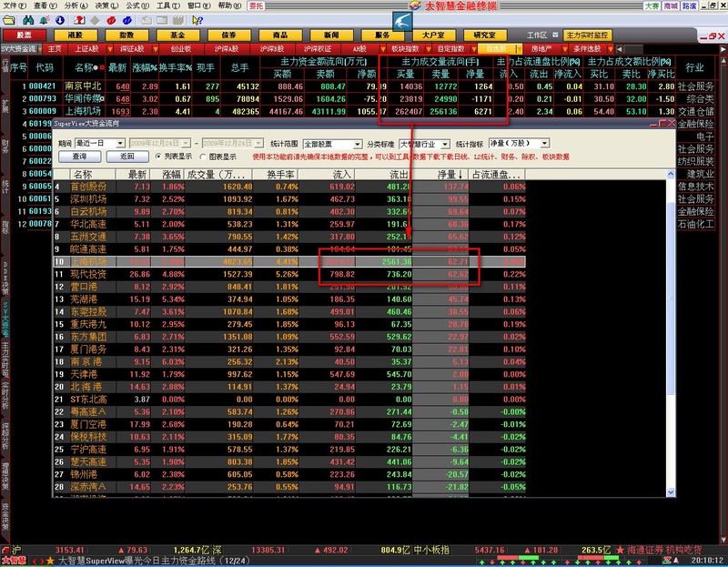728x567 pixels.
Task: Expand the 上证A股 tab dropdown arrow
Action: click(x=110, y=49)
